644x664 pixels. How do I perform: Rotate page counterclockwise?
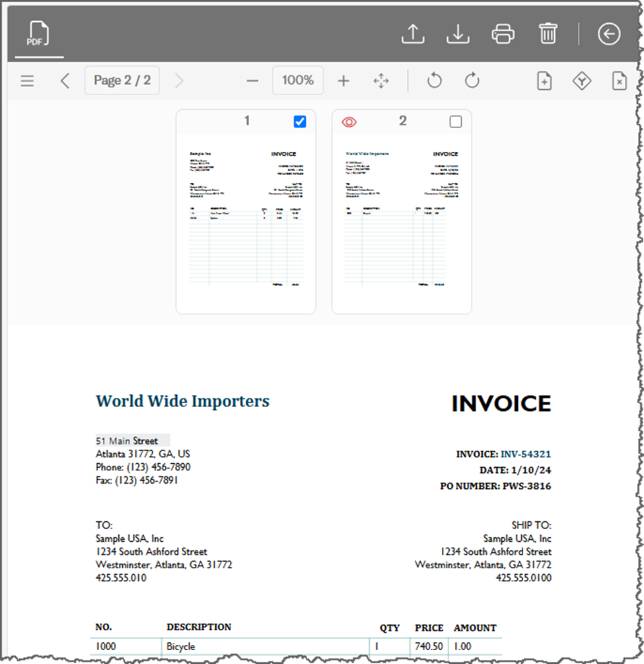(x=435, y=81)
